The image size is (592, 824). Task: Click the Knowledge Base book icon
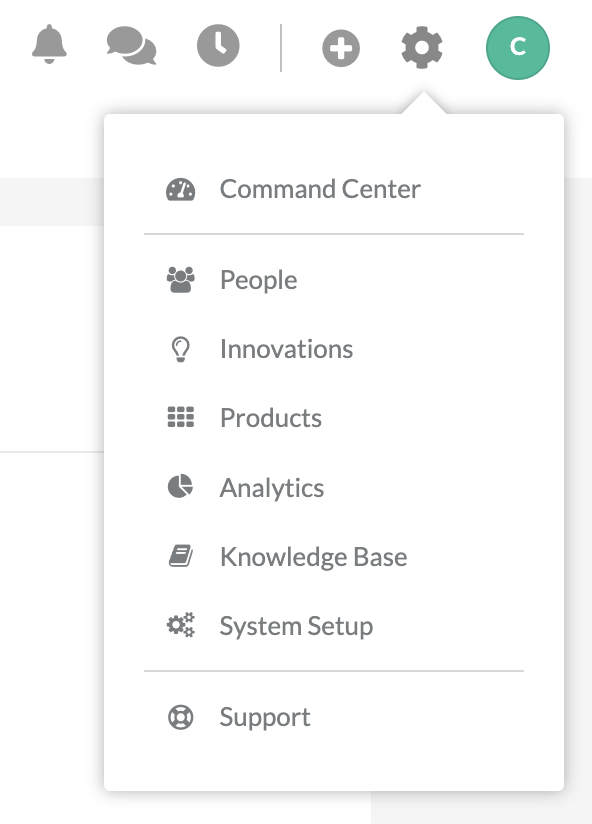pos(181,556)
